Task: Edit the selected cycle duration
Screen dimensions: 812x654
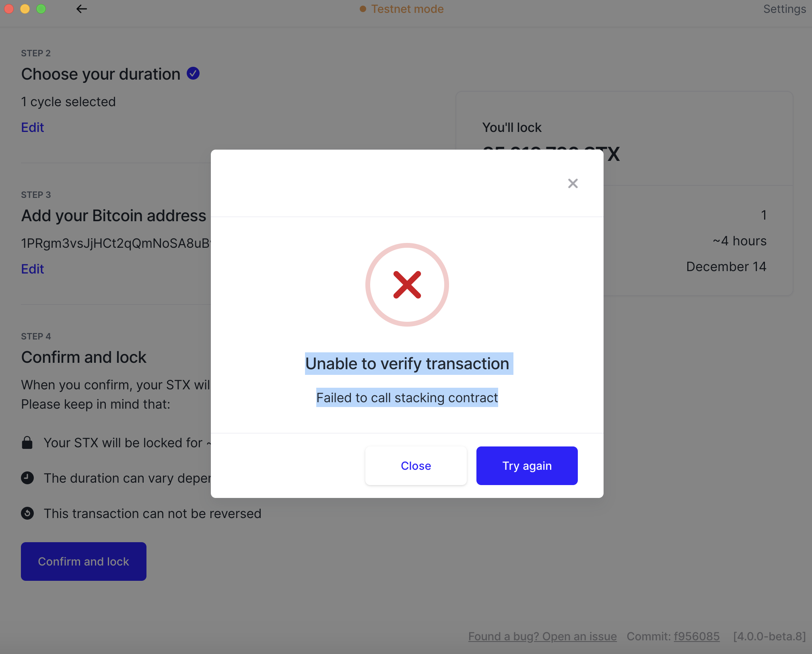Action: (x=33, y=127)
